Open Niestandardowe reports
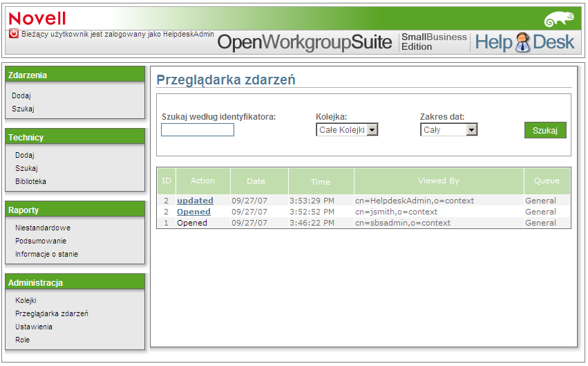Image resolution: width=588 pixels, height=366 pixels. [x=43, y=228]
